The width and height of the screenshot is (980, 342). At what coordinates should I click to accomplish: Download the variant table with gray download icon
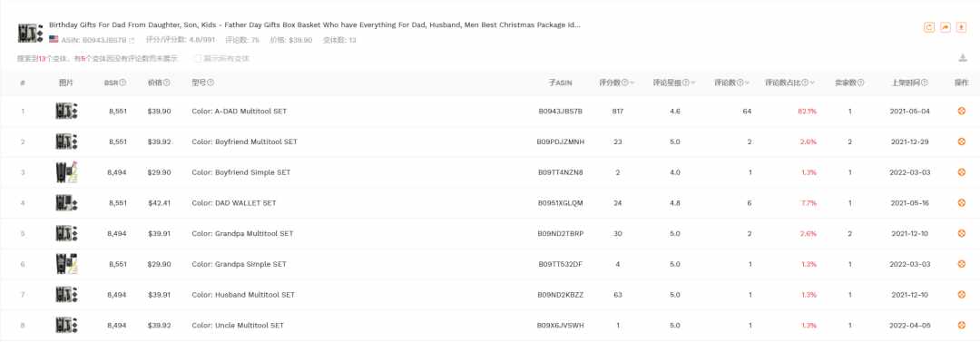point(963,58)
